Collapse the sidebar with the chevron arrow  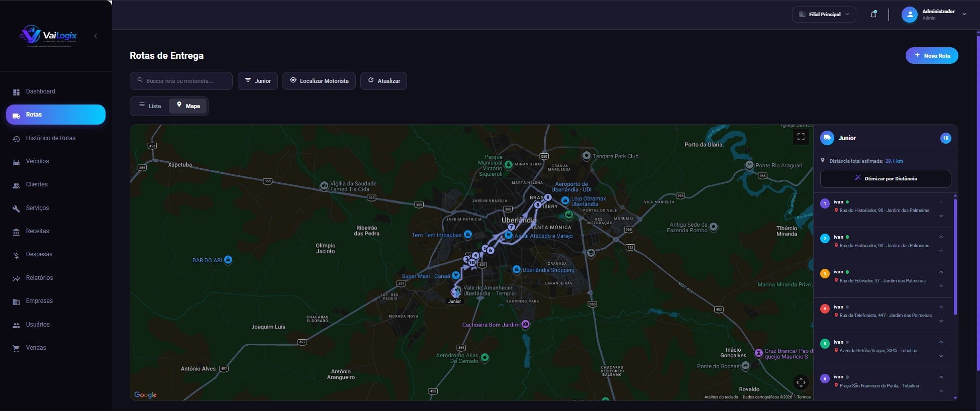(95, 36)
